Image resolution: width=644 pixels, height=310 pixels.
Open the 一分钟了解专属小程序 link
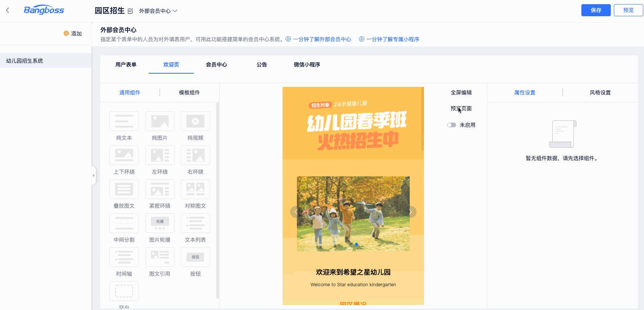392,39
